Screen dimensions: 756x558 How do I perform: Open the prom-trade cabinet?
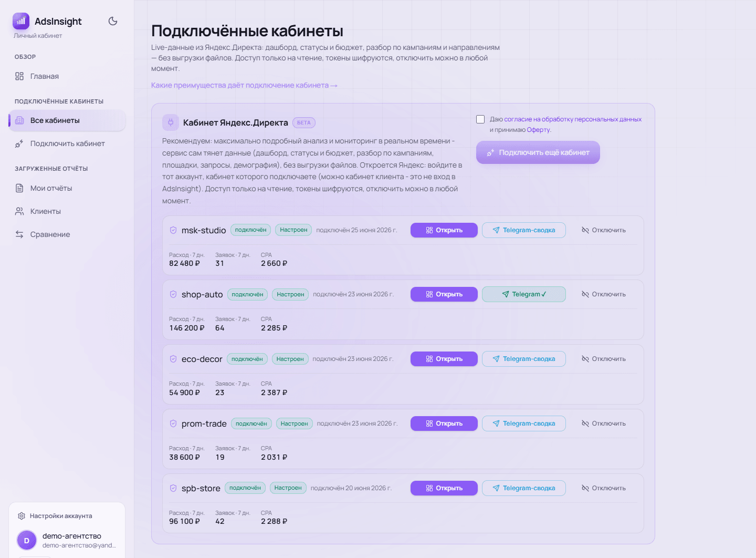tap(444, 423)
